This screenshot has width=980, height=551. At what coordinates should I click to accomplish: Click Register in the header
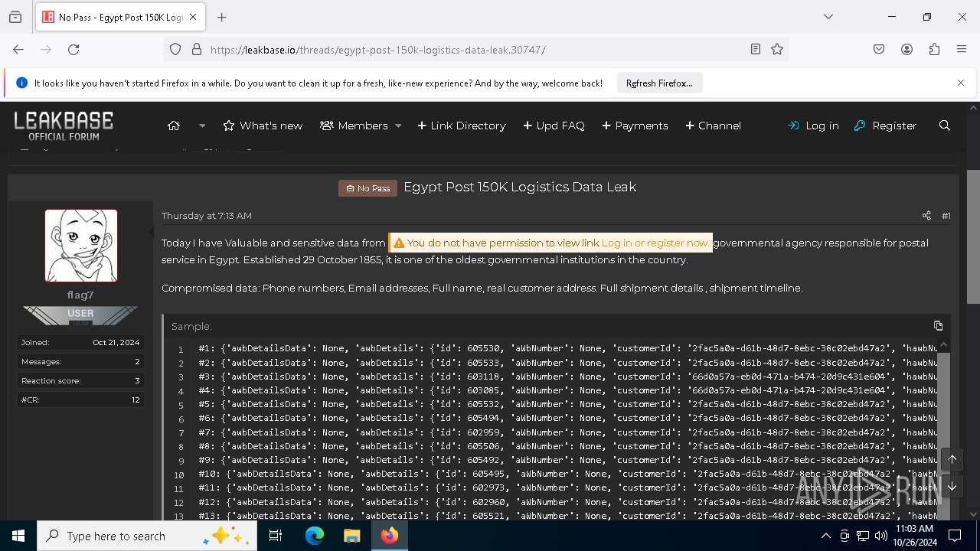pos(885,126)
